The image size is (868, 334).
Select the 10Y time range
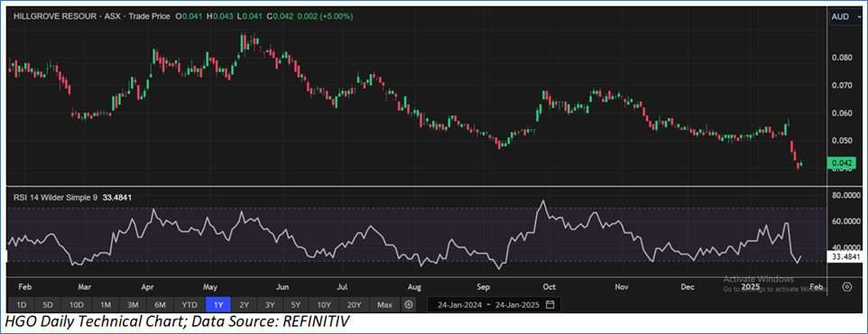click(x=324, y=304)
